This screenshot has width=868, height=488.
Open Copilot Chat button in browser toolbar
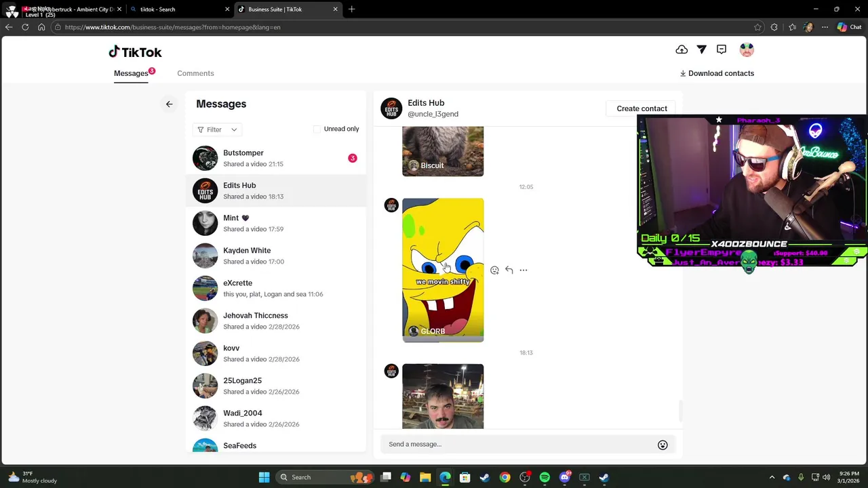pos(849,27)
